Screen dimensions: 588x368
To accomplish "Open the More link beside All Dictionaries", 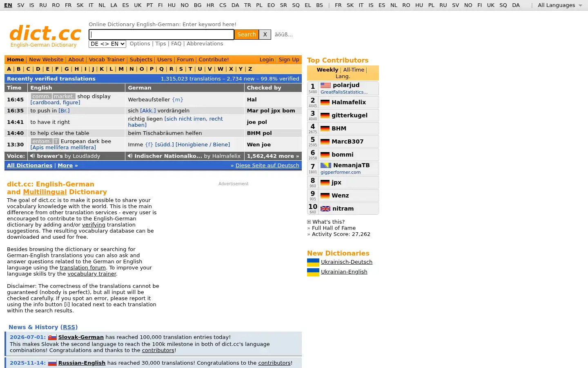I will pos(65,166).
